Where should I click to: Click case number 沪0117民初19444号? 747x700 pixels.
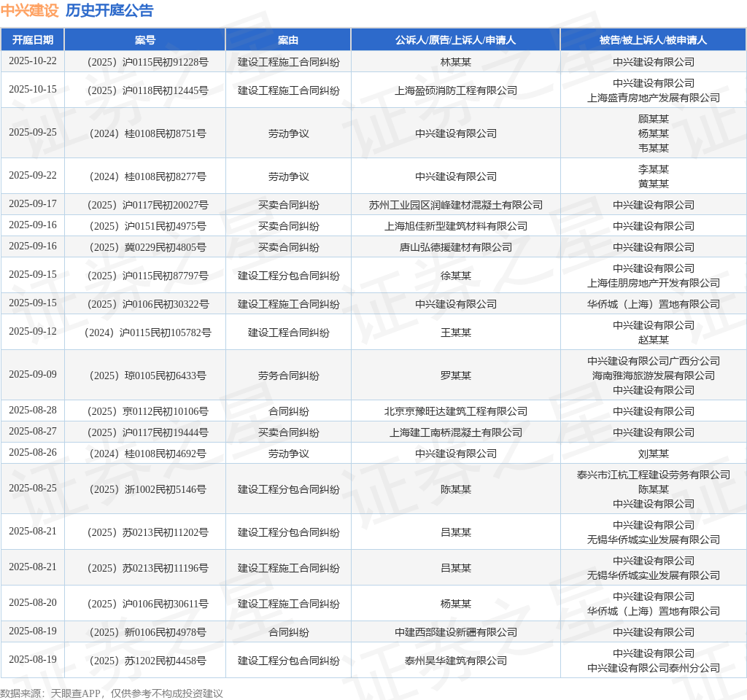pos(165,433)
